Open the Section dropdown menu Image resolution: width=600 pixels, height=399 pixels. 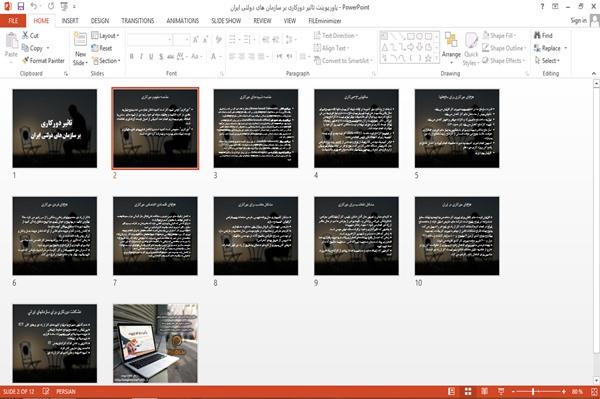pos(106,61)
